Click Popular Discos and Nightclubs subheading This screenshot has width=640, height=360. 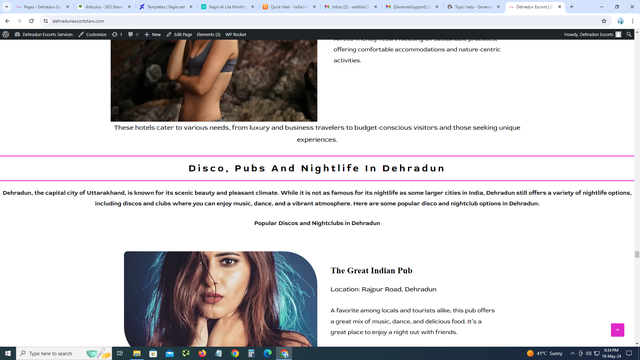coord(317,223)
